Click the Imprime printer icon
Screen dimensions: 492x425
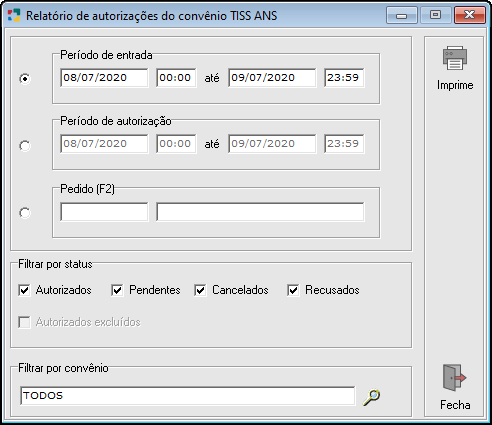click(x=455, y=58)
